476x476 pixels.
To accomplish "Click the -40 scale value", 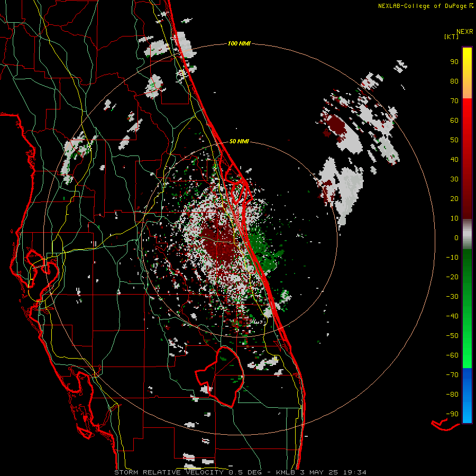I will [x=452, y=316].
